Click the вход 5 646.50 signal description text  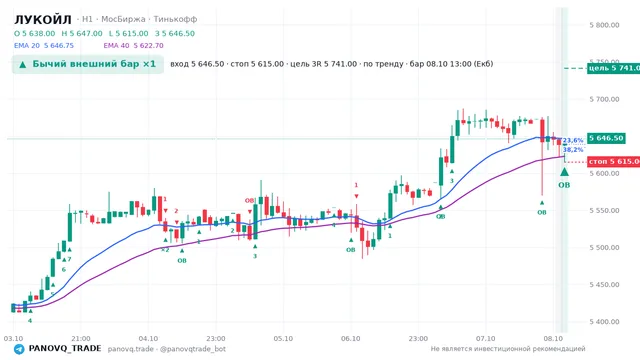point(331,64)
